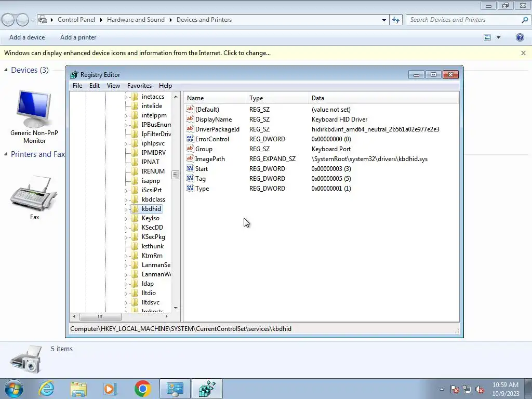Expand the inetaccs tree node
The height and width of the screenshot is (399, 532).
(126, 97)
